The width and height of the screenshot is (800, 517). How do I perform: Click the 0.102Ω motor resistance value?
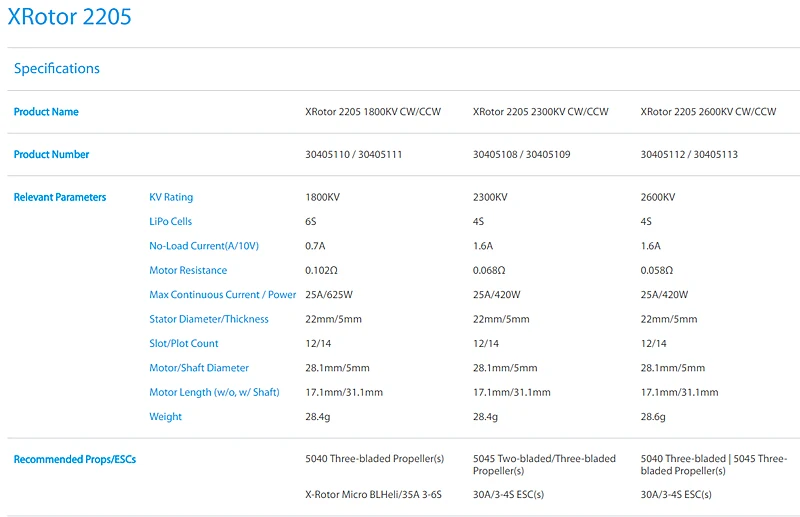coord(321,270)
